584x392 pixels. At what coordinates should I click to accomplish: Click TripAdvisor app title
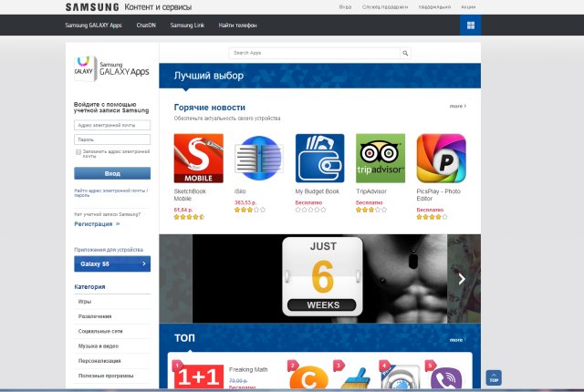pos(371,191)
